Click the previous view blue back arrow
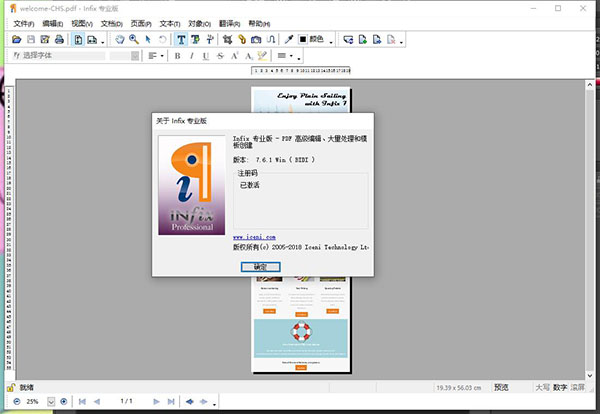This screenshot has width=600, height=414. coord(189,401)
